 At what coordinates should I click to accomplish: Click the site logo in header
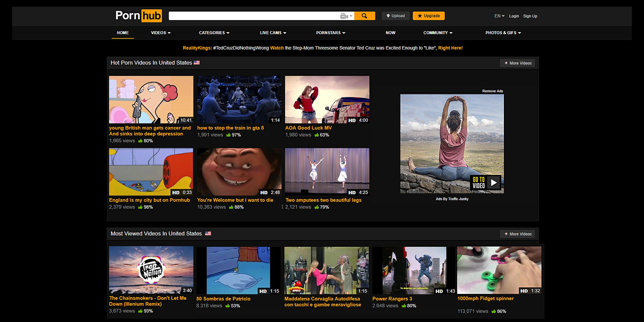tap(139, 16)
